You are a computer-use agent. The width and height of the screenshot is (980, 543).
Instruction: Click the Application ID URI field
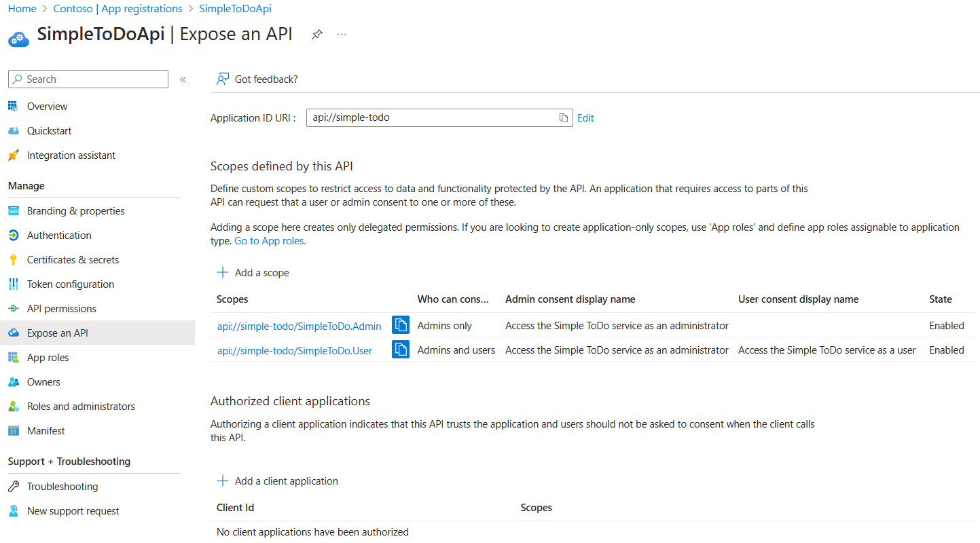click(439, 118)
